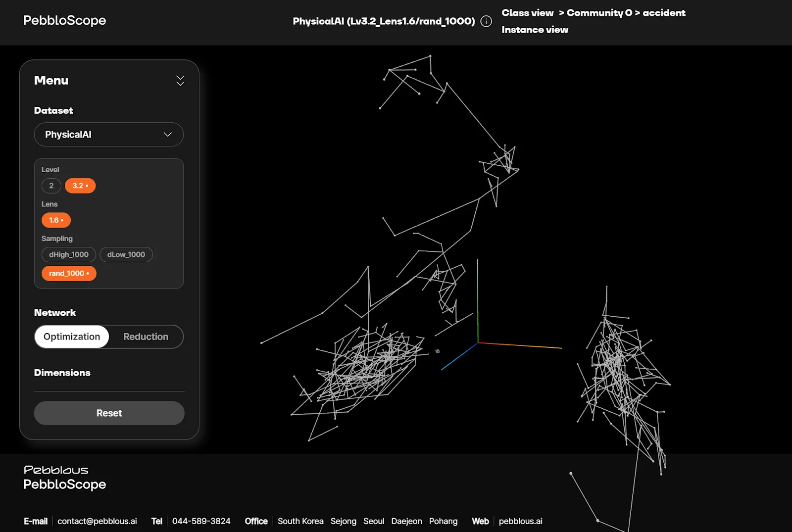Select Level 3.2 option

(x=80, y=186)
